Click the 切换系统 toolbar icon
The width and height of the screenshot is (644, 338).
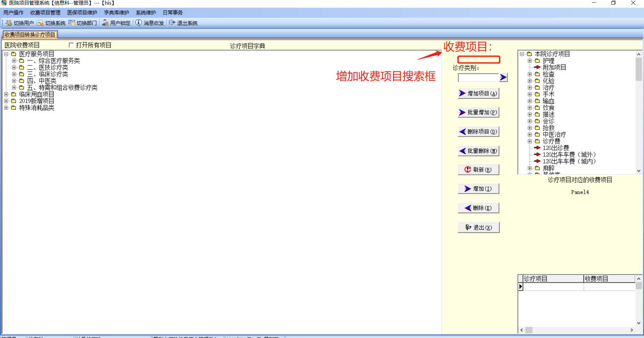pos(40,23)
